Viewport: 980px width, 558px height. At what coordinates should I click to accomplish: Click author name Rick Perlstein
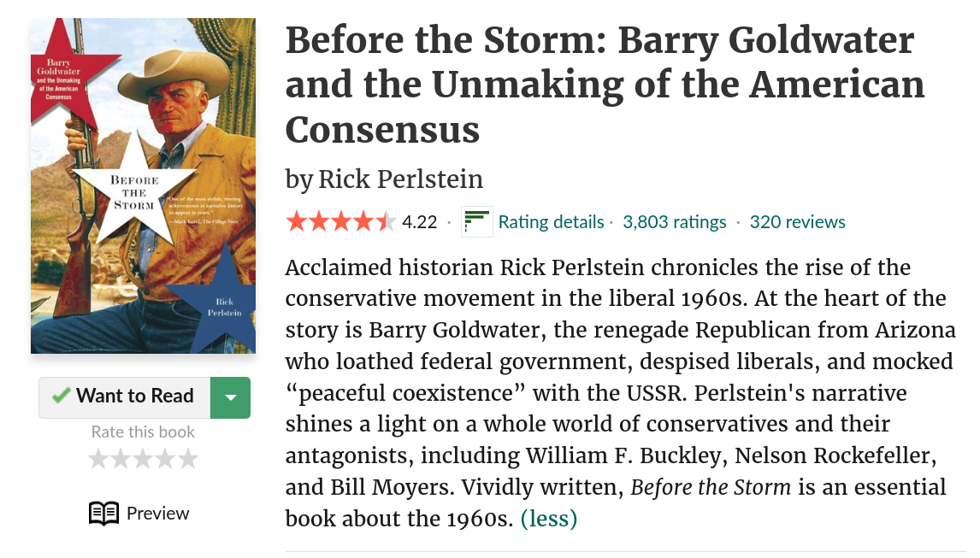(x=400, y=179)
